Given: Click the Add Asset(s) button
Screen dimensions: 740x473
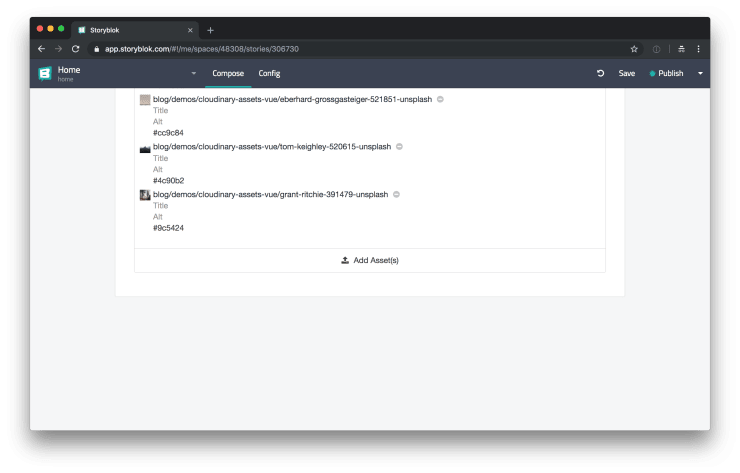Looking at the screenshot, I should (x=370, y=260).
